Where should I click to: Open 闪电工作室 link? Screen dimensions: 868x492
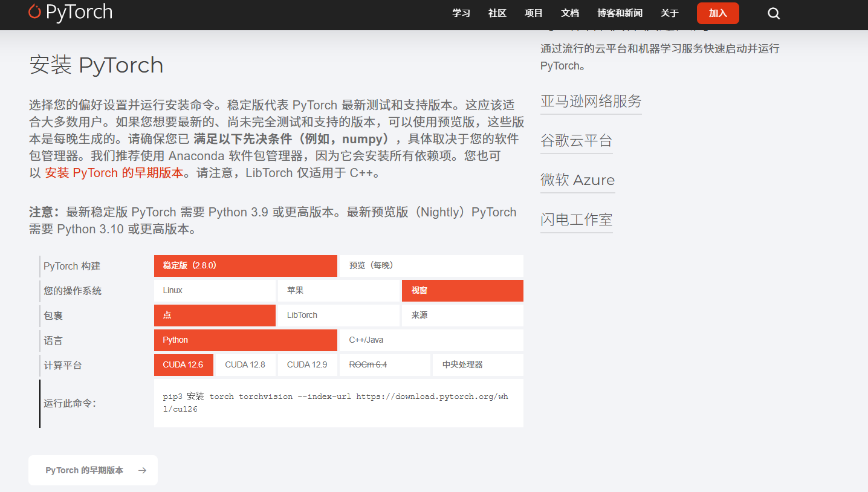pyautogui.click(x=576, y=219)
